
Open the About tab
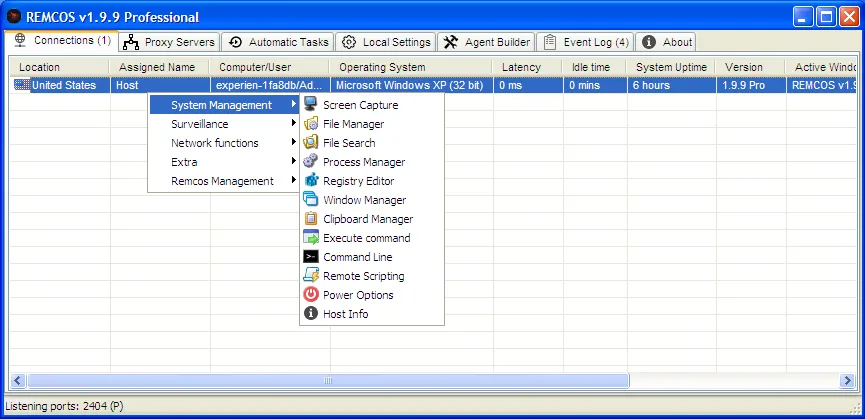(666, 42)
